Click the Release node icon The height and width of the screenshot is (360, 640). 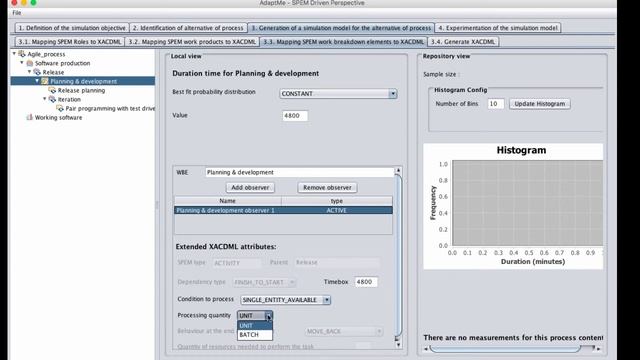[37, 72]
